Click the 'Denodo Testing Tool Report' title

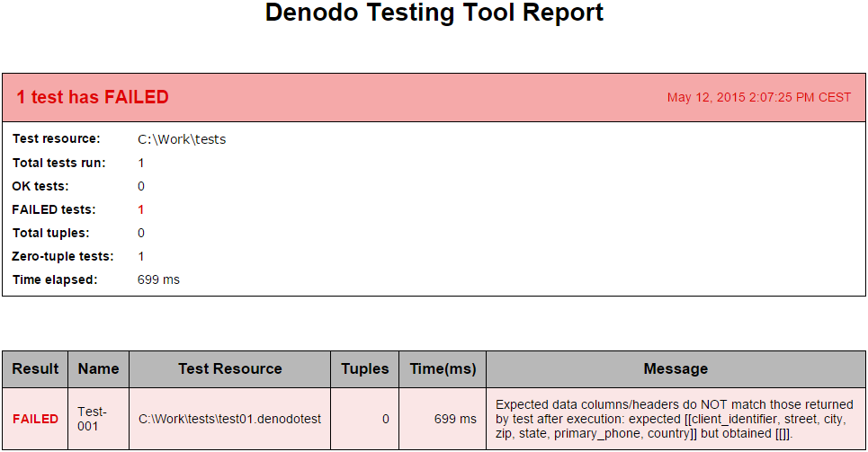pyautogui.click(x=434, y=13)
